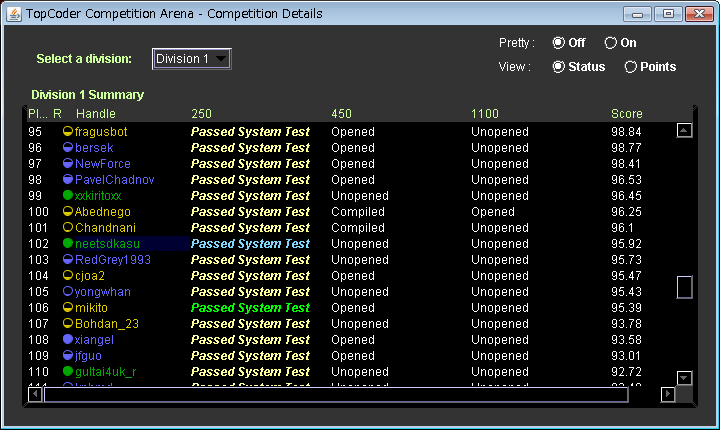Open the Division 1 dropdown
720x430 pixels.
point(191,59)
